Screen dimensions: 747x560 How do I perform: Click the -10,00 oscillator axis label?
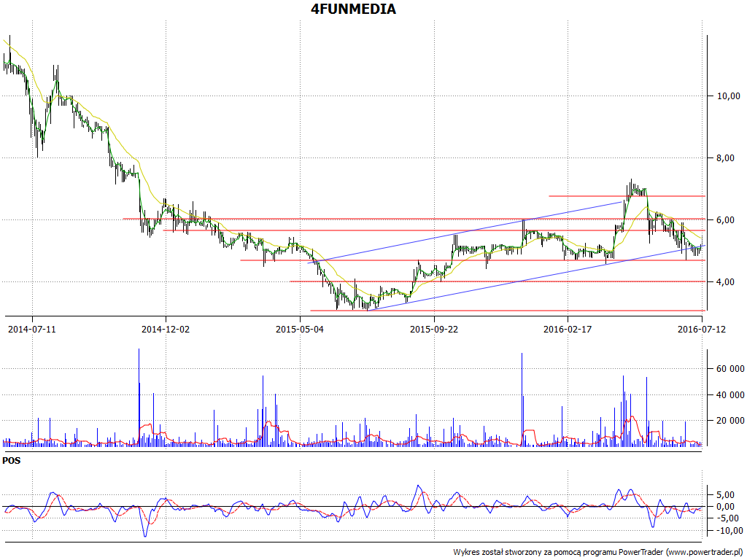[728, 531]
